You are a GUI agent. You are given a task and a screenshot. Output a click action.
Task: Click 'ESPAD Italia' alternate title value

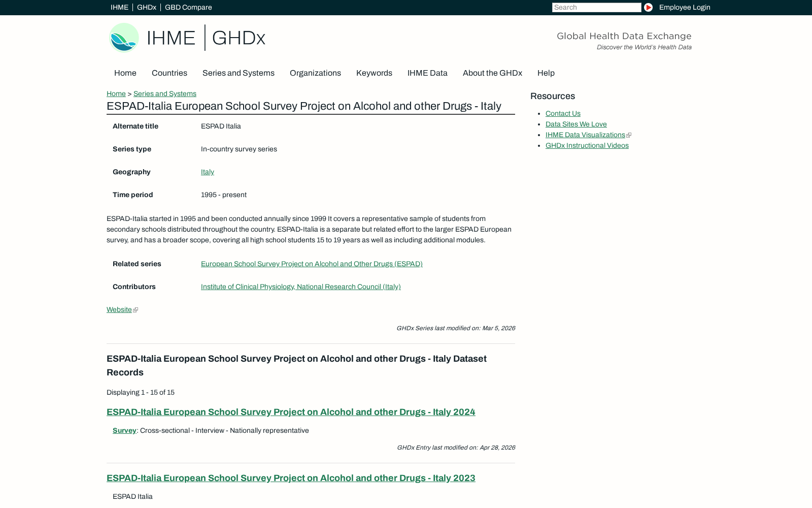pos(221,126)
